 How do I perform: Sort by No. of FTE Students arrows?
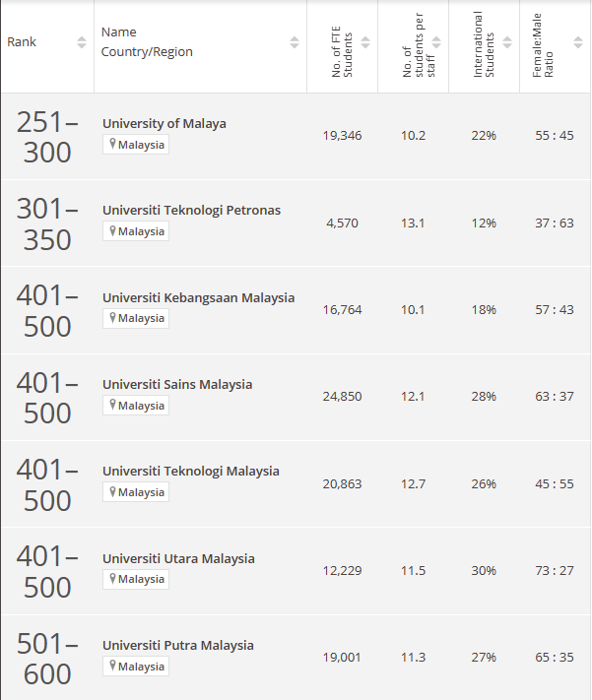tap(365, 42)
